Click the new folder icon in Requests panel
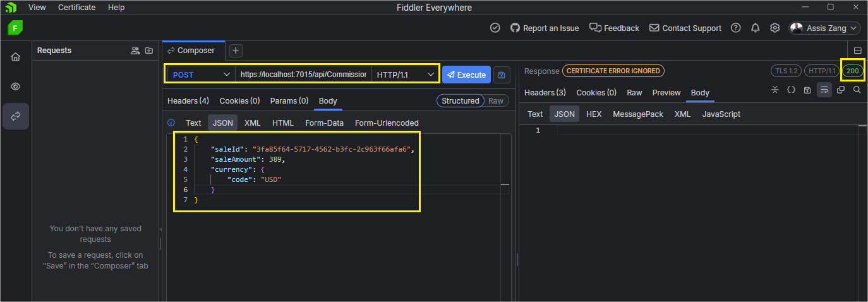 149,51
